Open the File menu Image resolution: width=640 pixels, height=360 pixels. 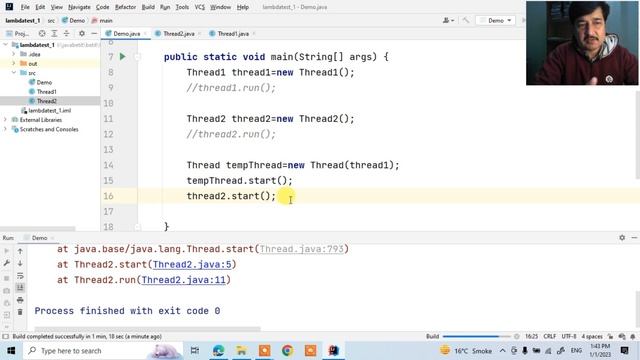(25, 7)
